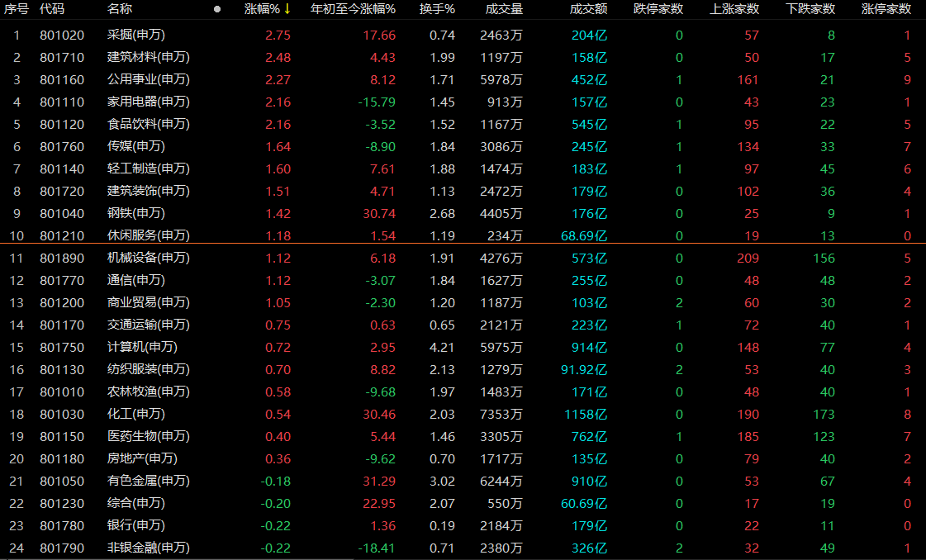926x560 pixels.
Task: Click turnover value 60.69亿
Action: point(584,503)
